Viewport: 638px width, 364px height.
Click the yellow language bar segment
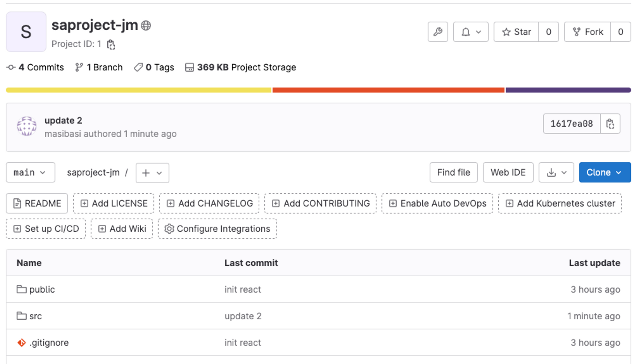[x=138, y=90]
